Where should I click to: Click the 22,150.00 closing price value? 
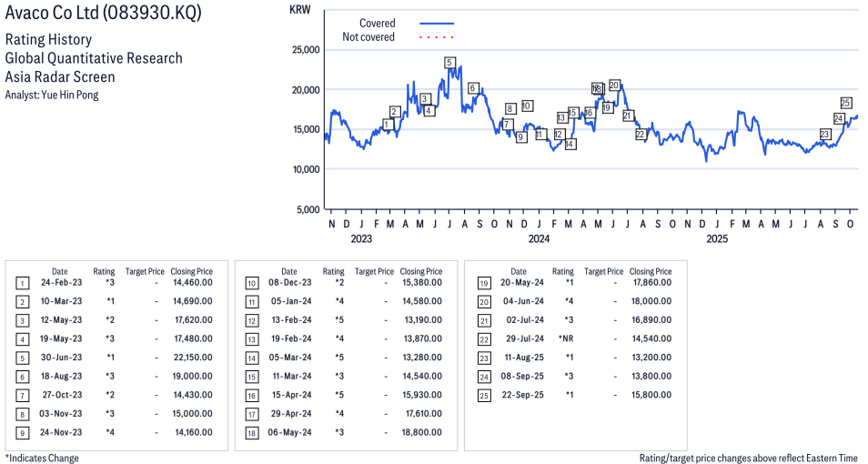click(192, 358)
